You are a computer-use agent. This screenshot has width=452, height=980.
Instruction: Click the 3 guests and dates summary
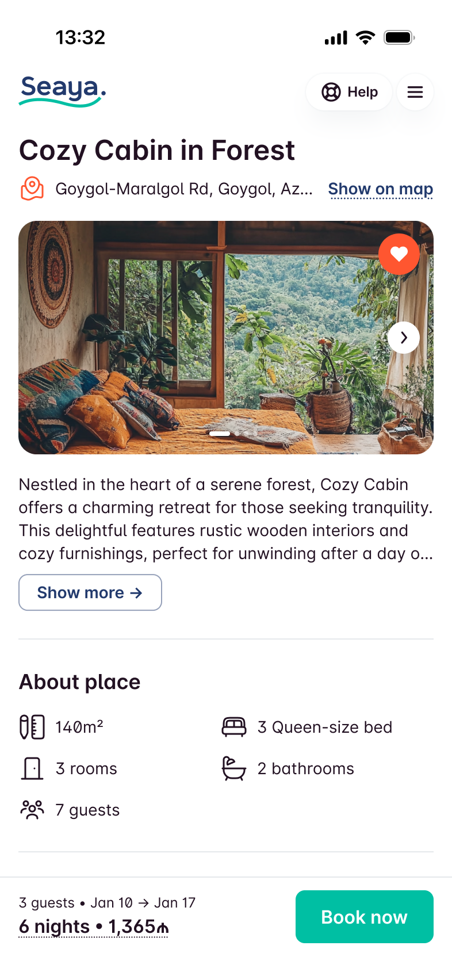point(107,902)
